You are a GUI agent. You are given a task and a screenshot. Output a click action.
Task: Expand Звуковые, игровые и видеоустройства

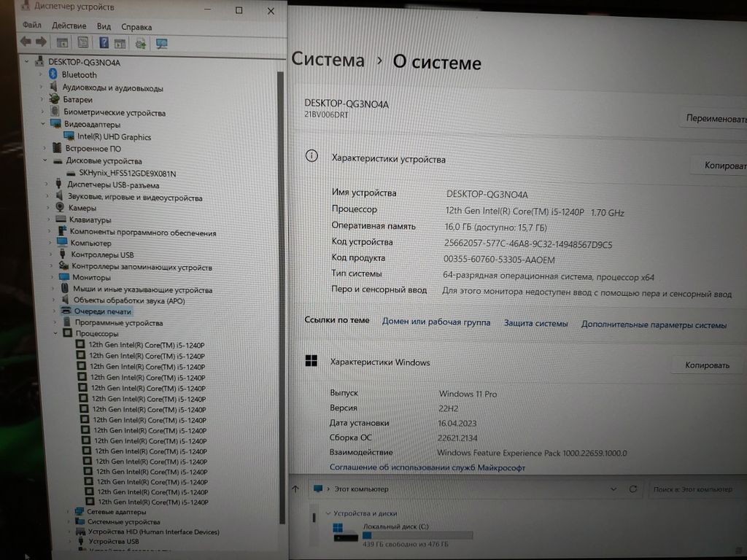pos(47,195)
